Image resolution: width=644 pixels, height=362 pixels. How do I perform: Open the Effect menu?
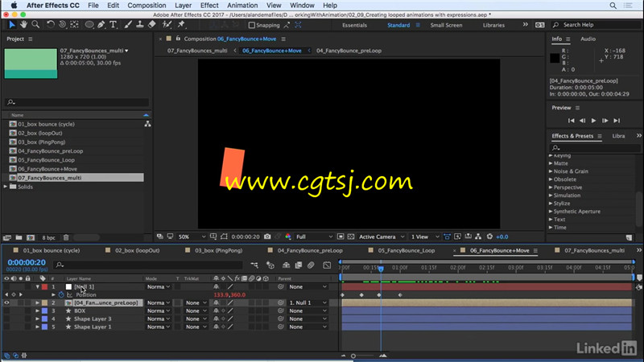tap(209, 6)
